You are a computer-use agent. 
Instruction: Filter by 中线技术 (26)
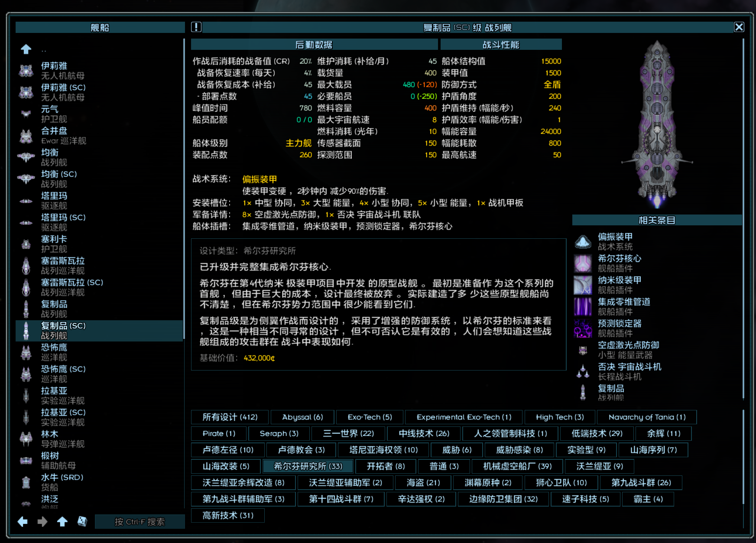click(x=424, y=433)
